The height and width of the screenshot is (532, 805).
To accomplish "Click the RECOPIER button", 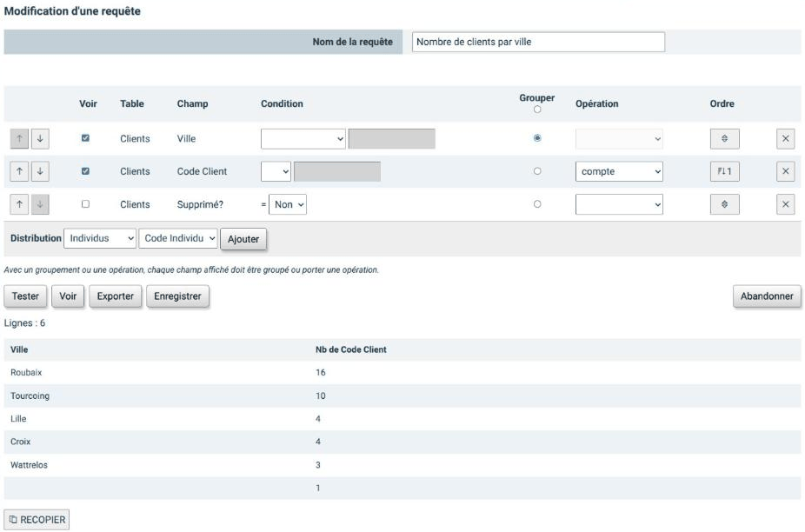I will click(37, 520).
